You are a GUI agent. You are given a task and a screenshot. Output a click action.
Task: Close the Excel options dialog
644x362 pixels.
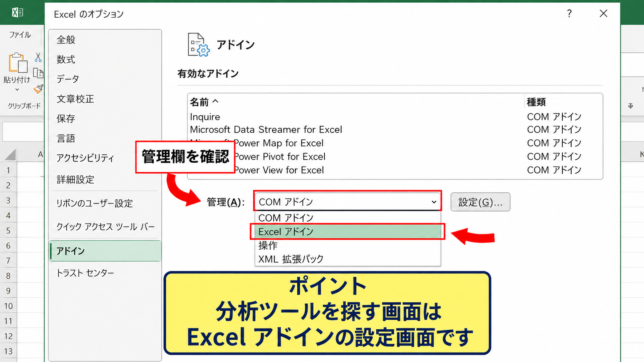(604, 13)
